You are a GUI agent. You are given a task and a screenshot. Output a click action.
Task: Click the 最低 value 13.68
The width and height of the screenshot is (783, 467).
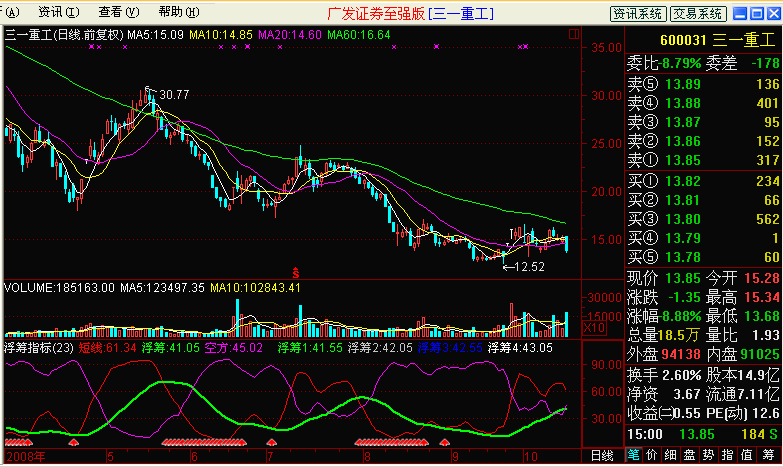coord(762,316)
